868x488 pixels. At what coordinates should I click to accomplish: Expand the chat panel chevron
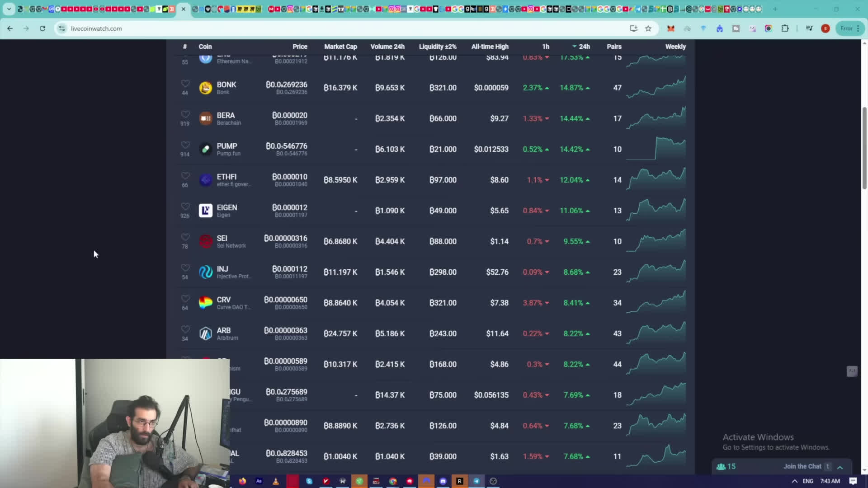(840, 467)
